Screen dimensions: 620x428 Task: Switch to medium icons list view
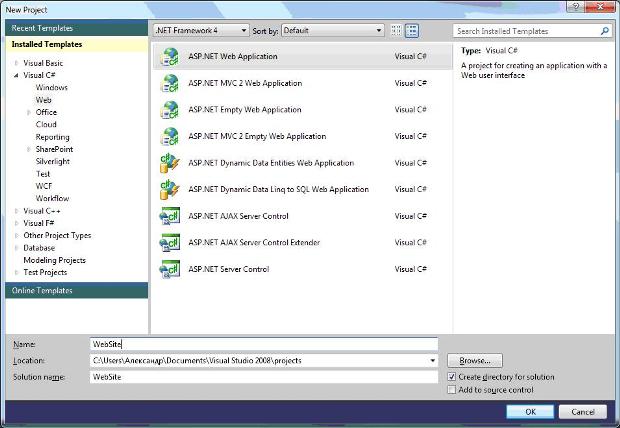pos(412,30)
